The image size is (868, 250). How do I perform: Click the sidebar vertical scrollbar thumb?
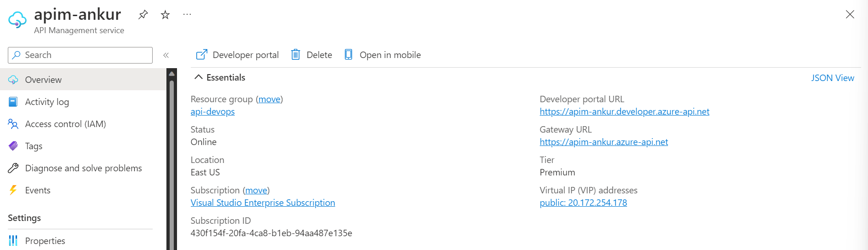click(171, 165)
